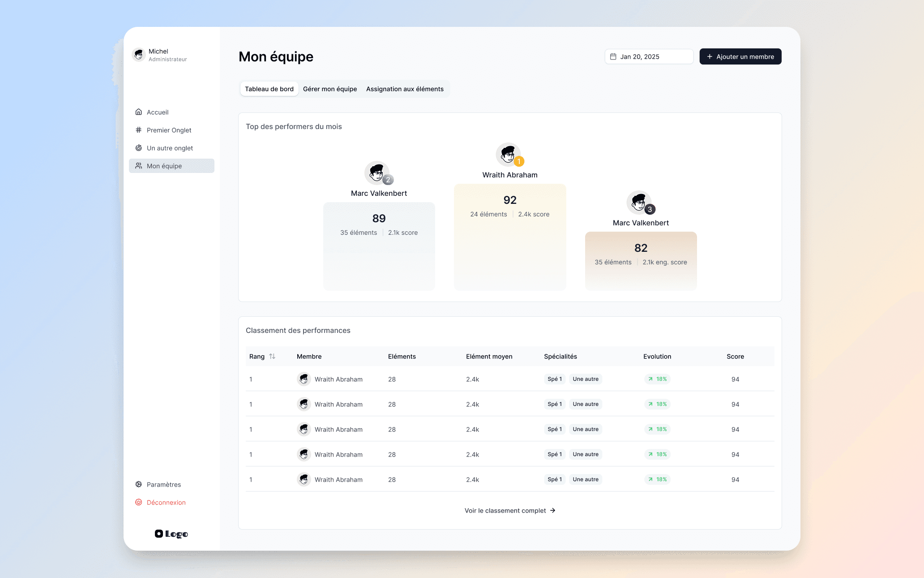The image size is (924, 578).
Task: Click Spé 1 tag in first table row
Action: click(555, 379)
